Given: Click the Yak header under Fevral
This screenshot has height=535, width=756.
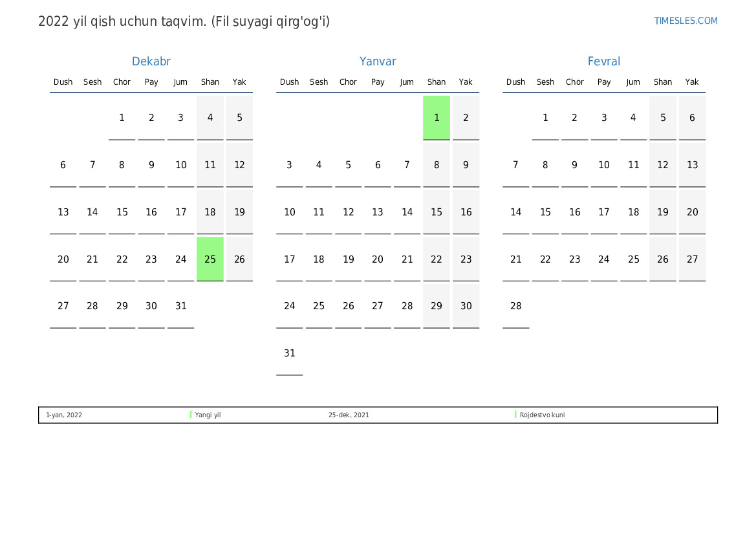Looking at the screenshot, I should coord(692,82).
